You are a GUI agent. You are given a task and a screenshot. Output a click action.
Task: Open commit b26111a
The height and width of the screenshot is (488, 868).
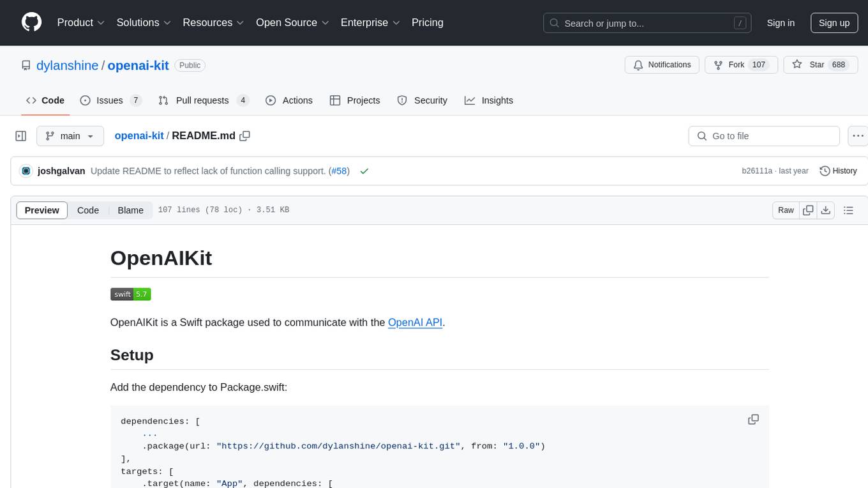point(757,171)
